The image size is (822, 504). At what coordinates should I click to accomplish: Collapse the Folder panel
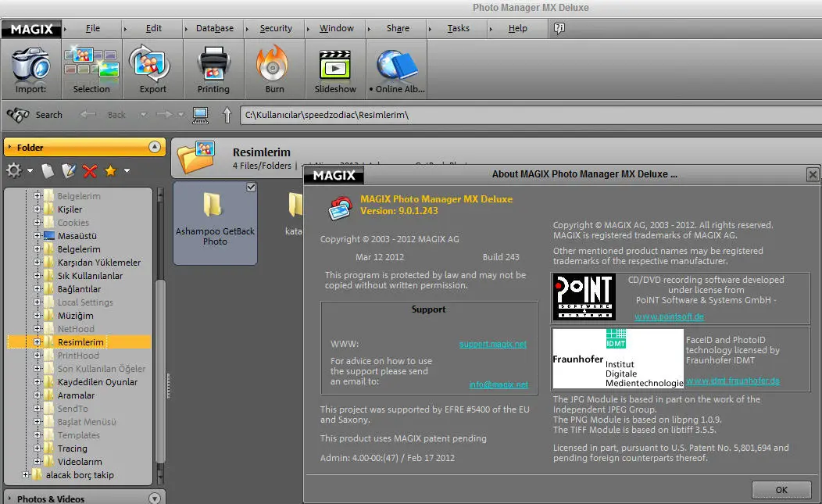[x=155, y=147]
